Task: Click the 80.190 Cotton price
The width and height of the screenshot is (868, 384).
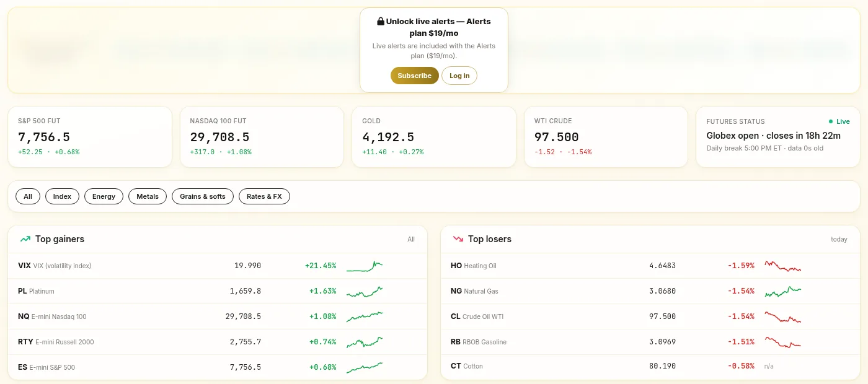Action: 663,366
